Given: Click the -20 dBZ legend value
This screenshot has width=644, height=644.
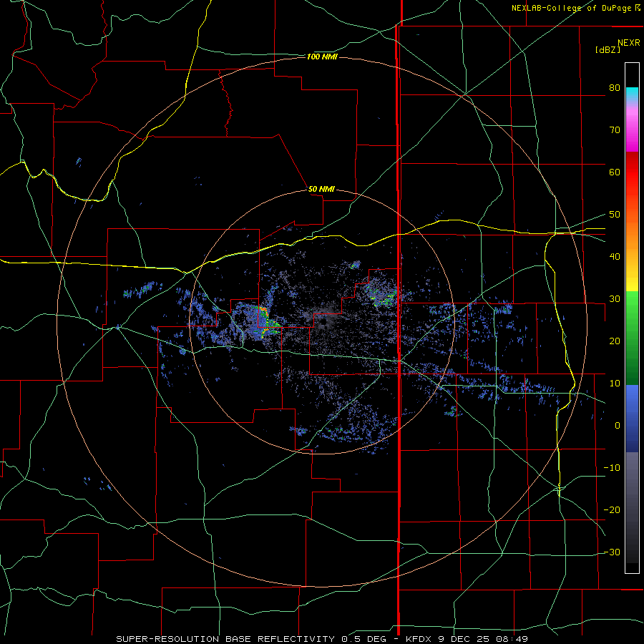Looking at the screenshot, I should (612, 510).
